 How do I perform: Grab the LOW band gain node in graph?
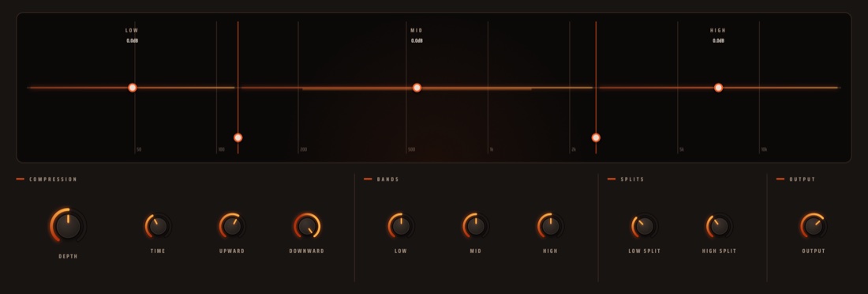click(133, 88)
